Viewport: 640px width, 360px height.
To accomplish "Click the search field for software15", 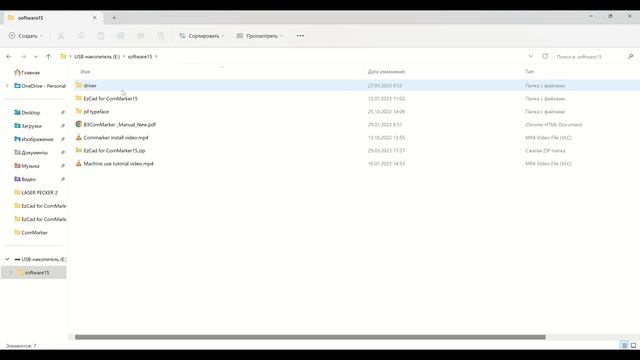I will coord(590,57).
